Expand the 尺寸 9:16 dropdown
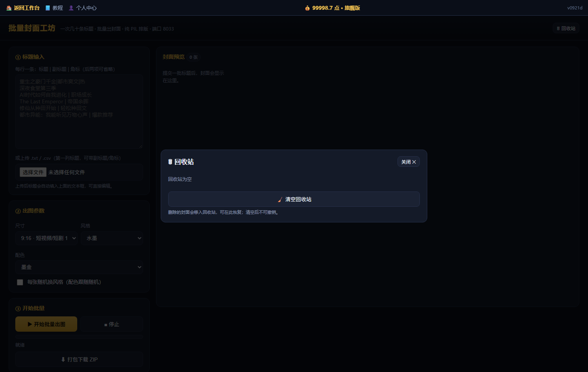Image resolution: width=588 pixels, height=372 pixels. pos(47,238)
